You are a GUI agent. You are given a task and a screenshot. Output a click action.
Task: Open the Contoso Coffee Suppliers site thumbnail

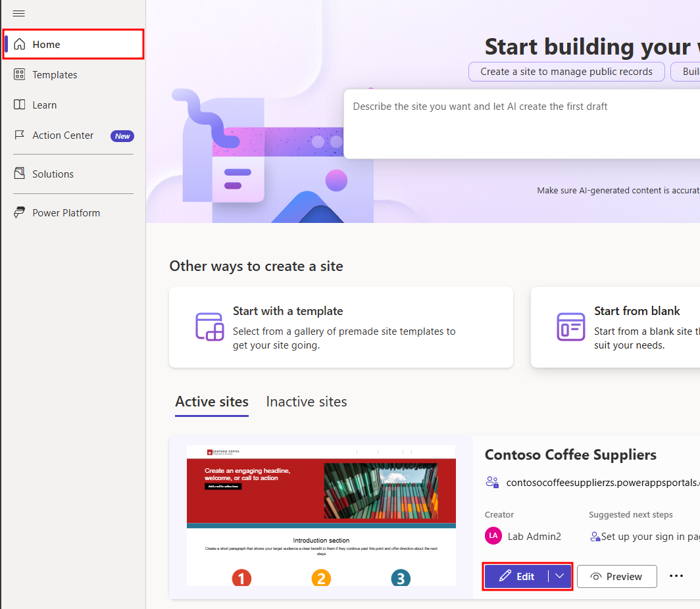322,516
